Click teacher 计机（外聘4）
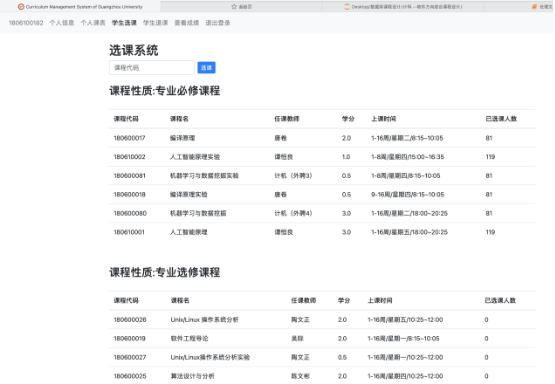Image resolution: width=555 pixels, height=384 pixels. pos(293,213)
